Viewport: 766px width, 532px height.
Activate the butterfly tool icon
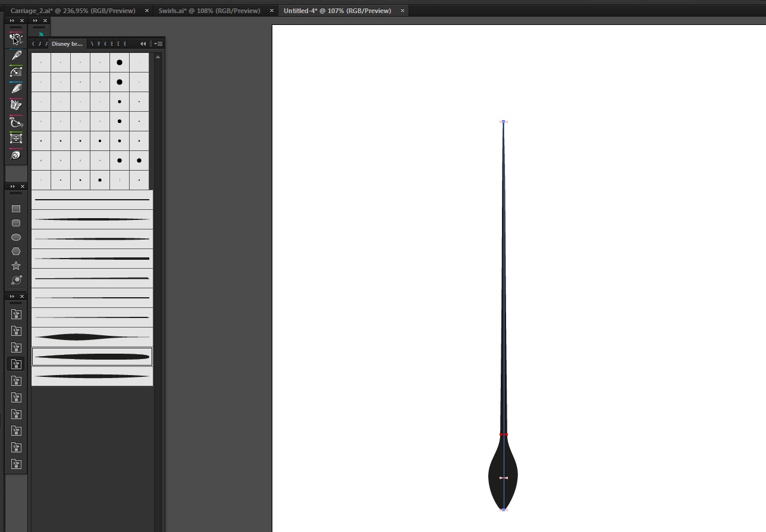[x=16, y=105]
